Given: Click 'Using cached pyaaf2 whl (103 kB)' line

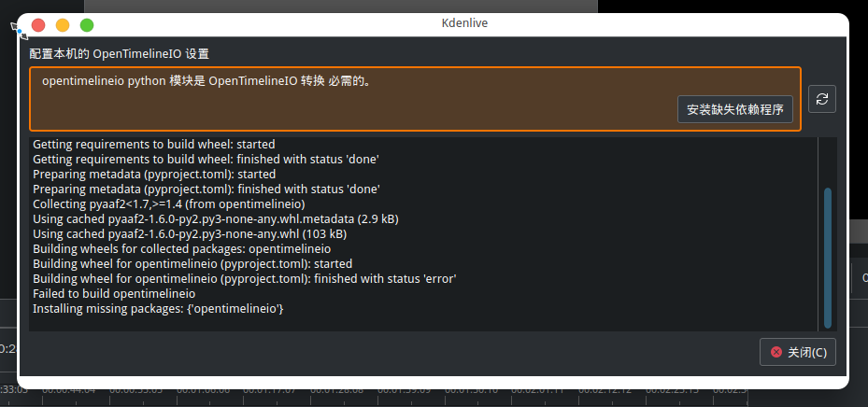Looking at the screenshot, I should [190, 234].
